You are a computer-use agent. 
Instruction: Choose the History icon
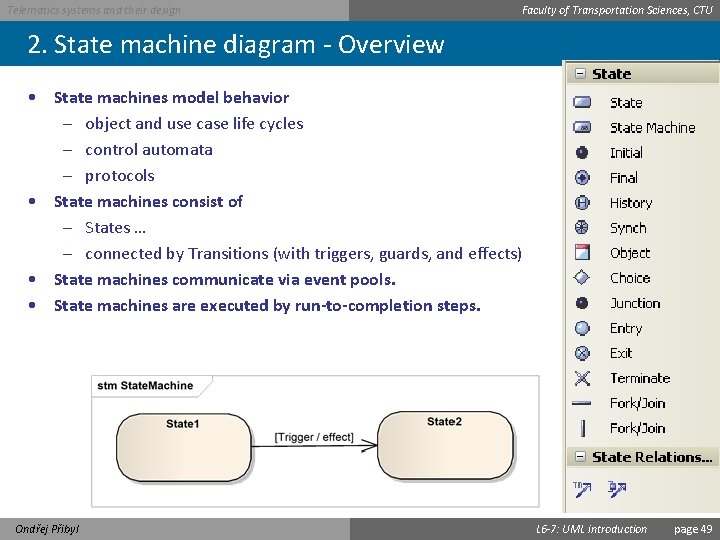(582, 202)
